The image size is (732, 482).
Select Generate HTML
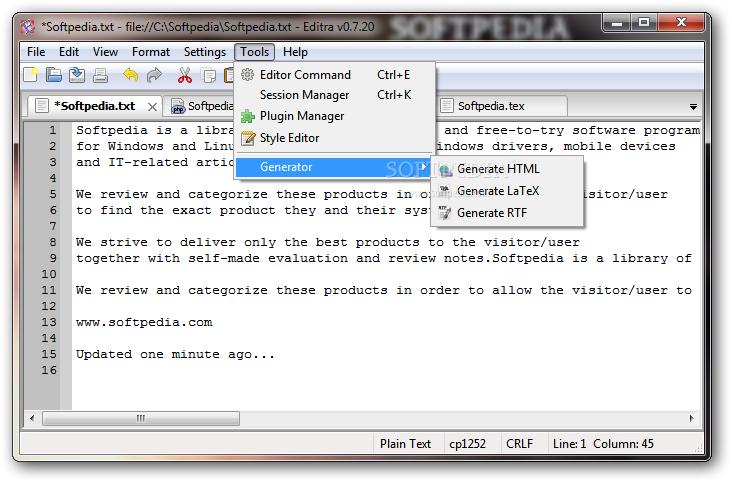point(507,169)
